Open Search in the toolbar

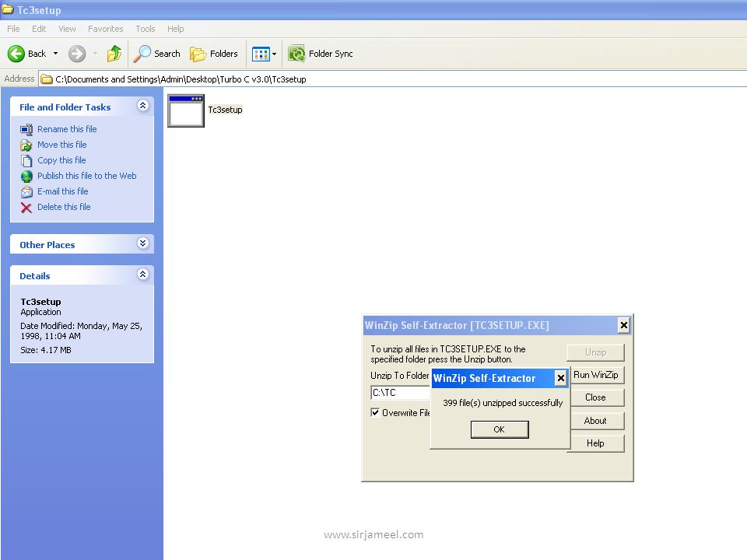[156, 54]
